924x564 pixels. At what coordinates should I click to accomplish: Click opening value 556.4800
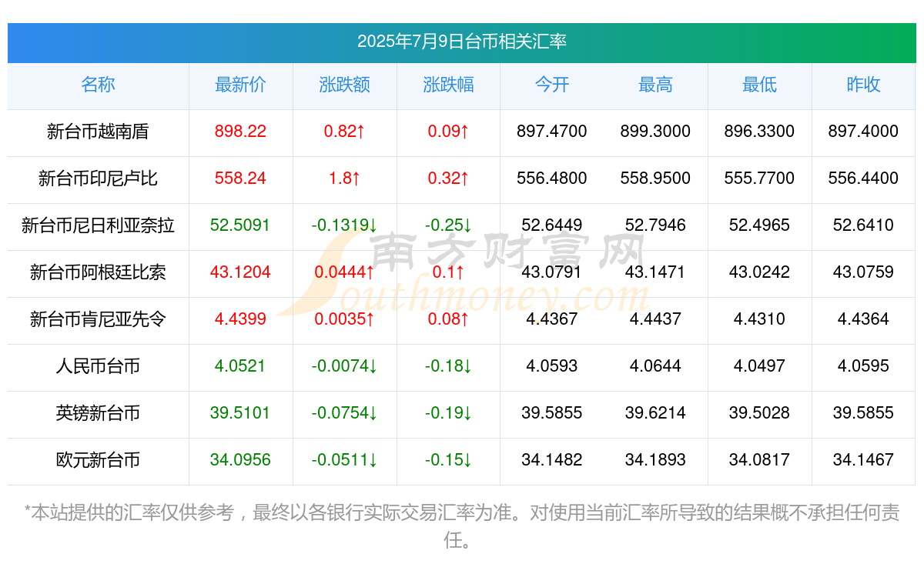click(552, 179)
